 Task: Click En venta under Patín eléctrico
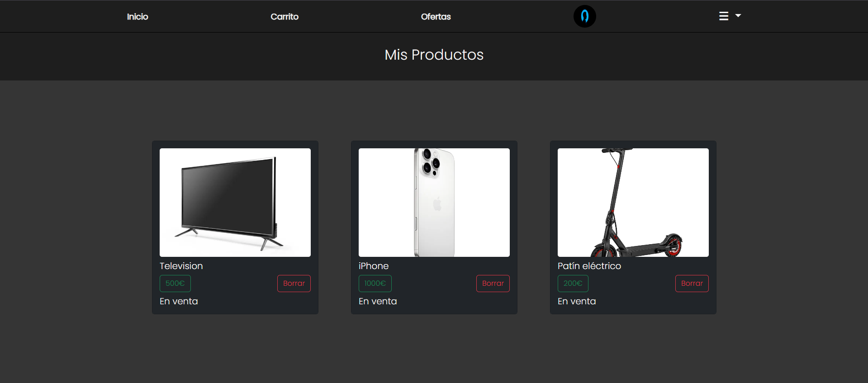point(577,301)
